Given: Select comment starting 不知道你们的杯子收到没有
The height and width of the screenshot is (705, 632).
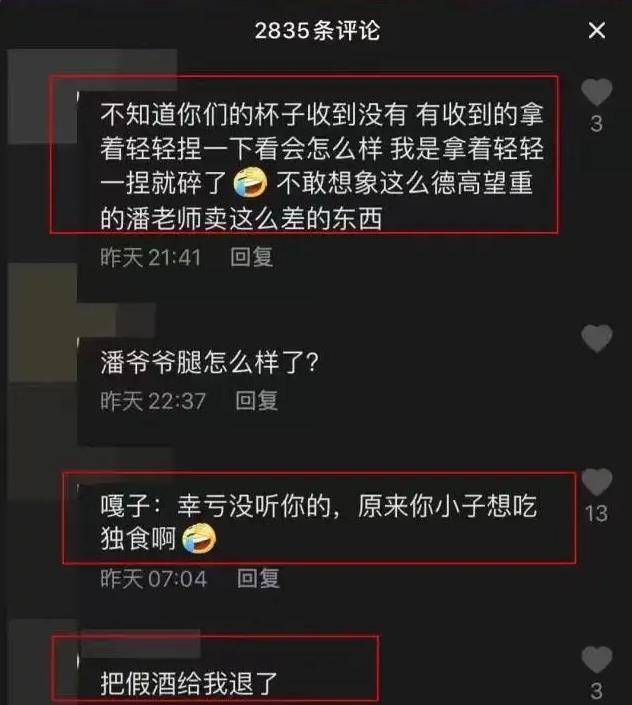Looking at the screenshot, I should tap(322, 166).
